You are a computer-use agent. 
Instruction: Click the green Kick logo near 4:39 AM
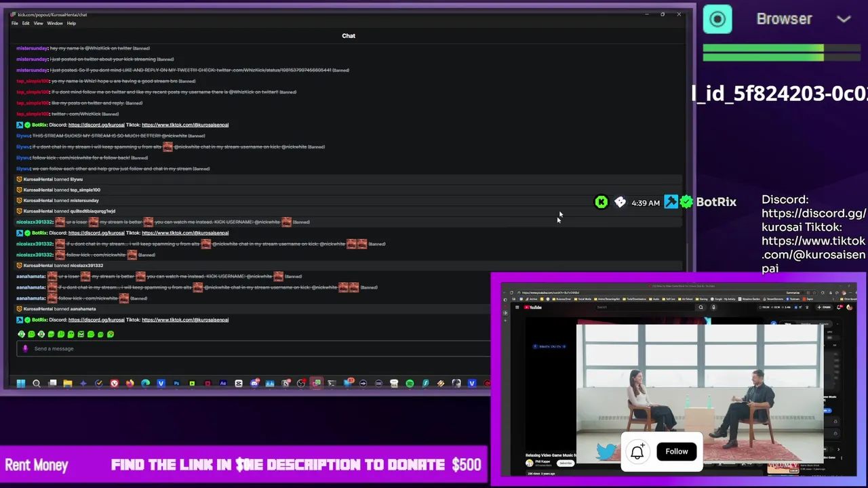click(x=601, y=202)
